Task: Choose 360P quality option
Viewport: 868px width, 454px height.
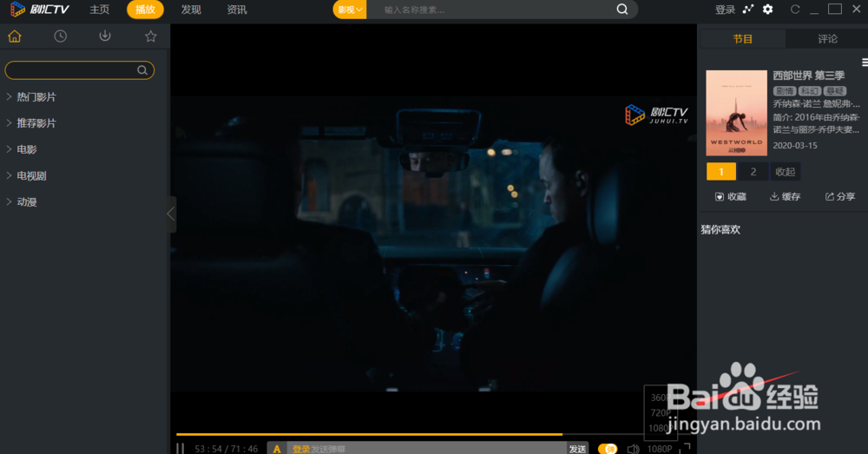Action: (x=659, y=398)
